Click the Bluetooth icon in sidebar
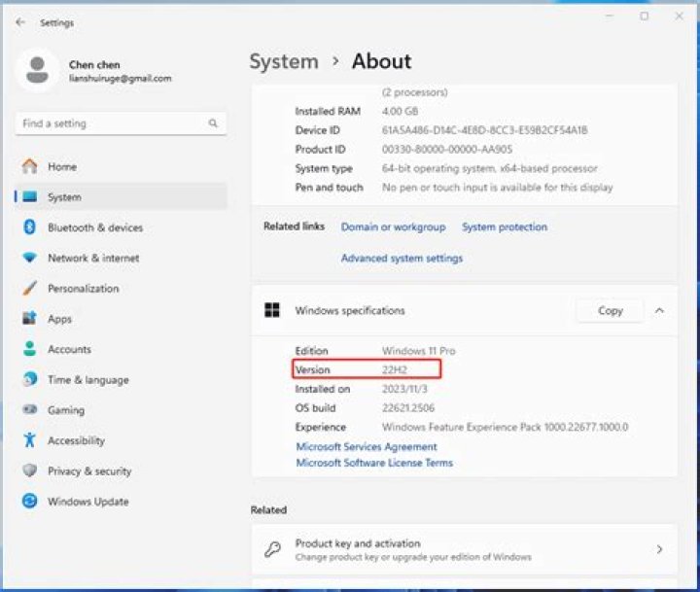Screen dimensions: 700x592 click(x=29, y=227)
